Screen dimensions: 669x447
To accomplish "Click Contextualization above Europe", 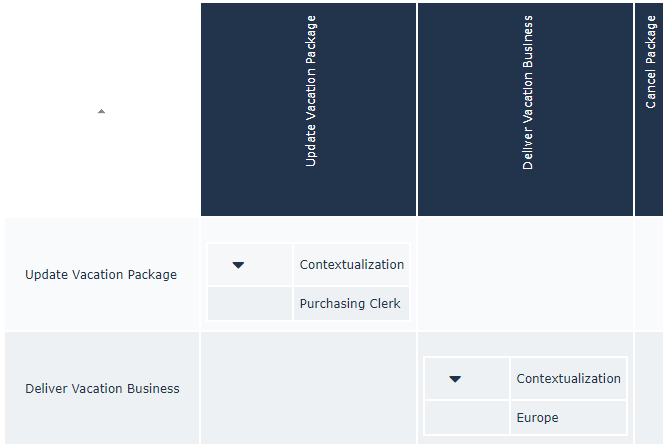I will (x=568, y=379).
